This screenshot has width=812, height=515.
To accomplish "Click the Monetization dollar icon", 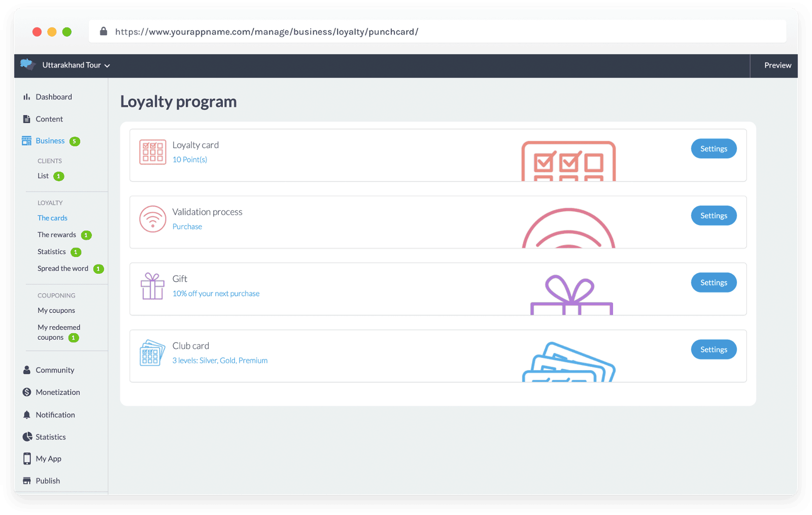I will tap(27, 392).
